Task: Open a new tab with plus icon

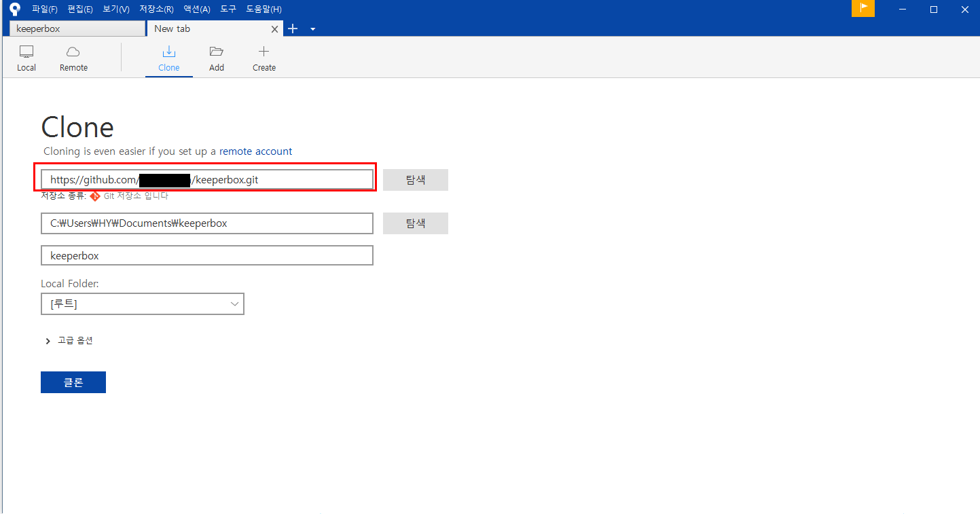Action: point(293,29)
